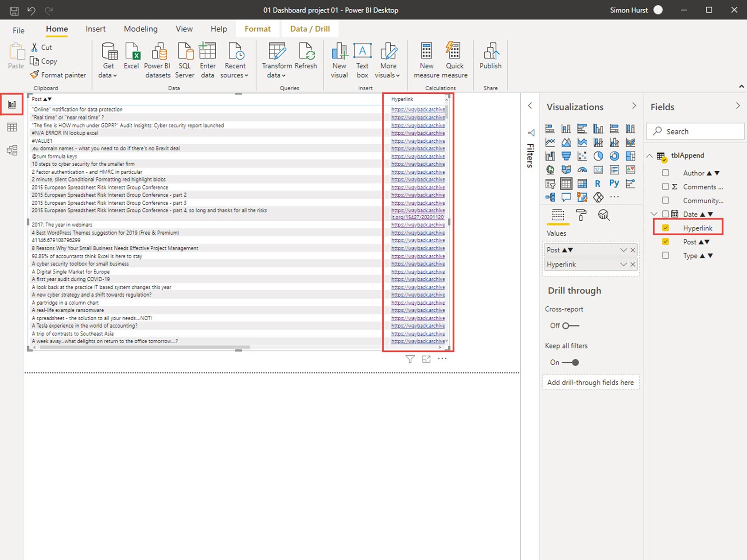This screenshot has width=747, height=560.
Task: Uncheck the Hyperlink field checkbox
Action: coord(665,228)
